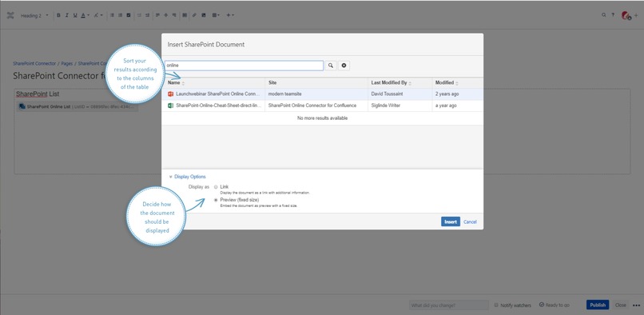Insert a numbered list
Screen dimensions: 644x315
coord(121,15)
